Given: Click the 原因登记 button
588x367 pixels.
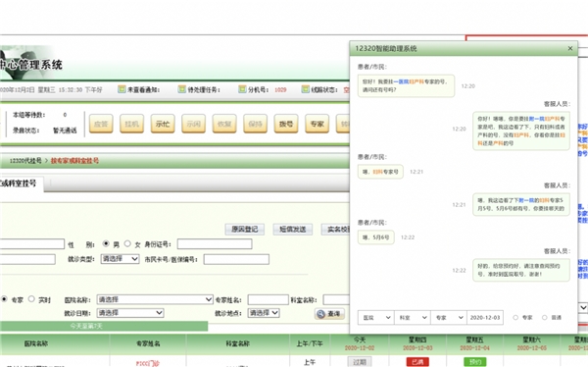Looking at the screenshot, I should click(244, 230).
